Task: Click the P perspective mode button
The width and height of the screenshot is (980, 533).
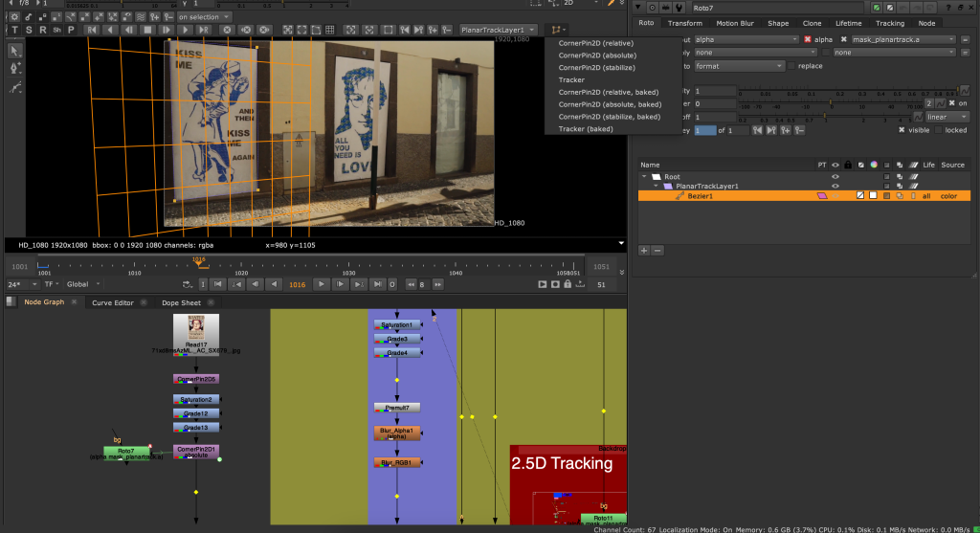Action: pos(71,30)
